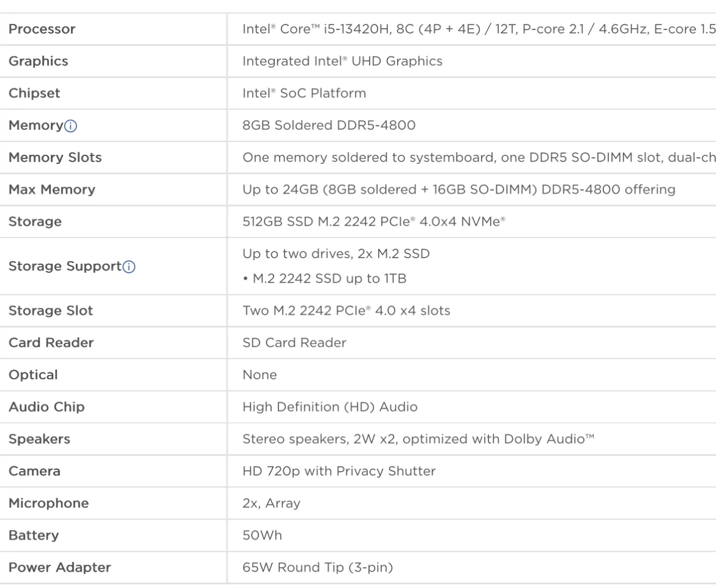The height and width of the screenshot is (588, 716).
Task: Click the Max Memory row label
Action: (52, 190)
